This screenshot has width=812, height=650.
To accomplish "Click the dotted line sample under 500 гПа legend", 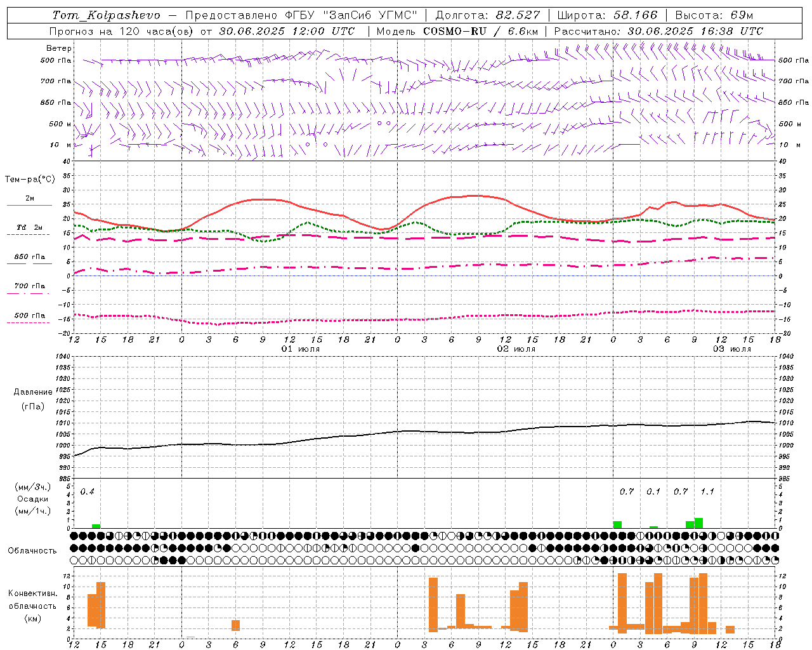I will pyautogui.click(x=28, y=322).
